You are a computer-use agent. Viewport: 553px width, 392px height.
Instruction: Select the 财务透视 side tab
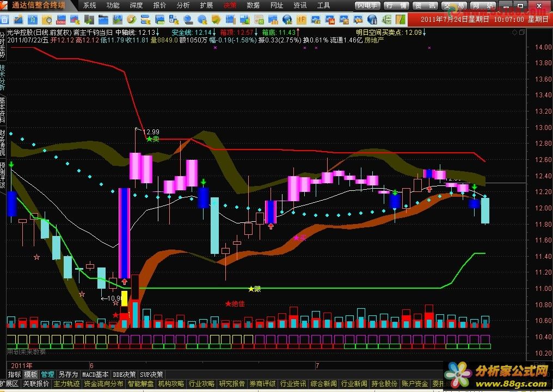pos(3,142)
